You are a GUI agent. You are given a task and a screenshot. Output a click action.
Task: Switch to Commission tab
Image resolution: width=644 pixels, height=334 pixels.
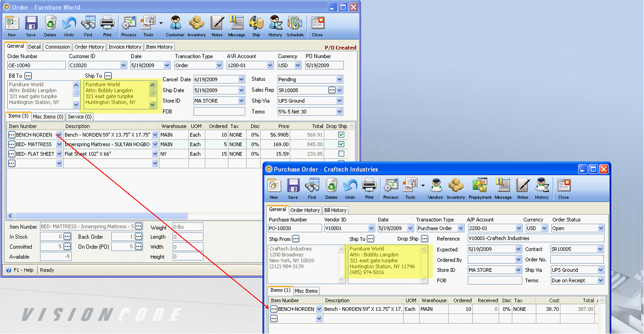(x=58, y=47)
